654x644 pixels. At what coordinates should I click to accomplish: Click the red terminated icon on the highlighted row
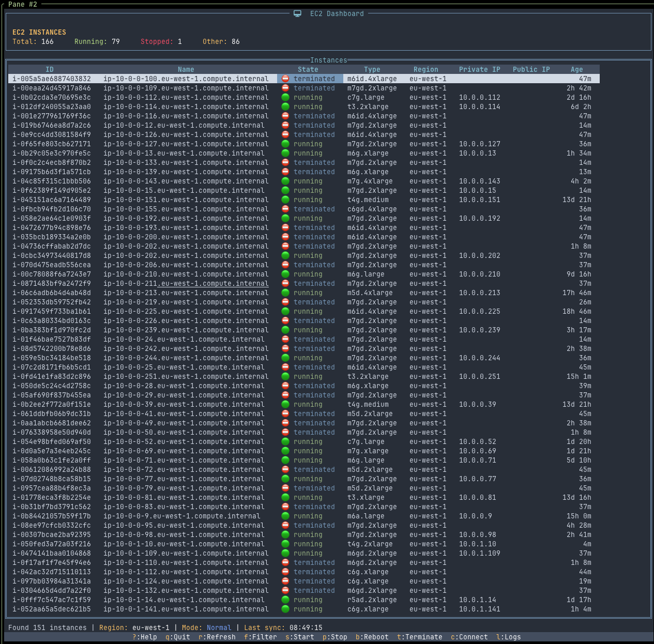tap(285, 79)
